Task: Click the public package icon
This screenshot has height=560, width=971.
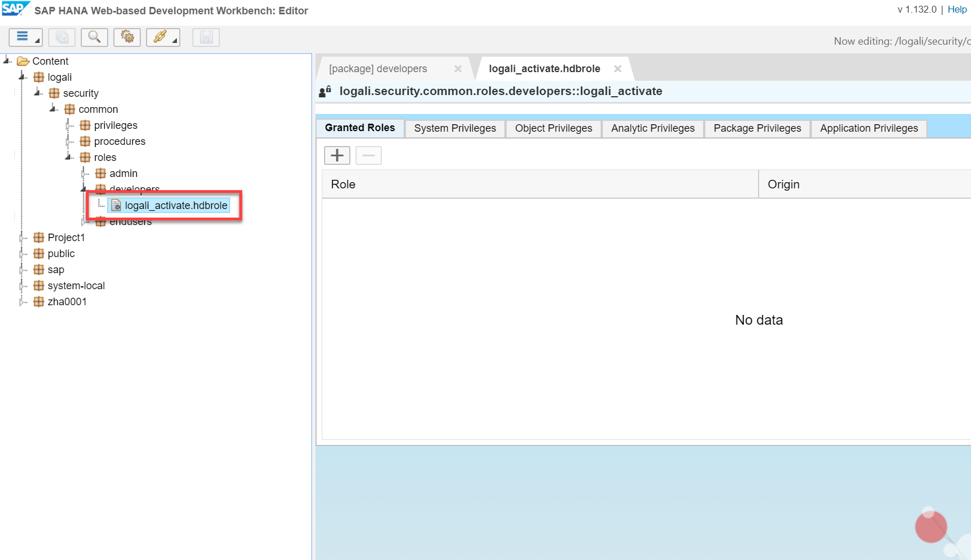Action: coord(39,254)
